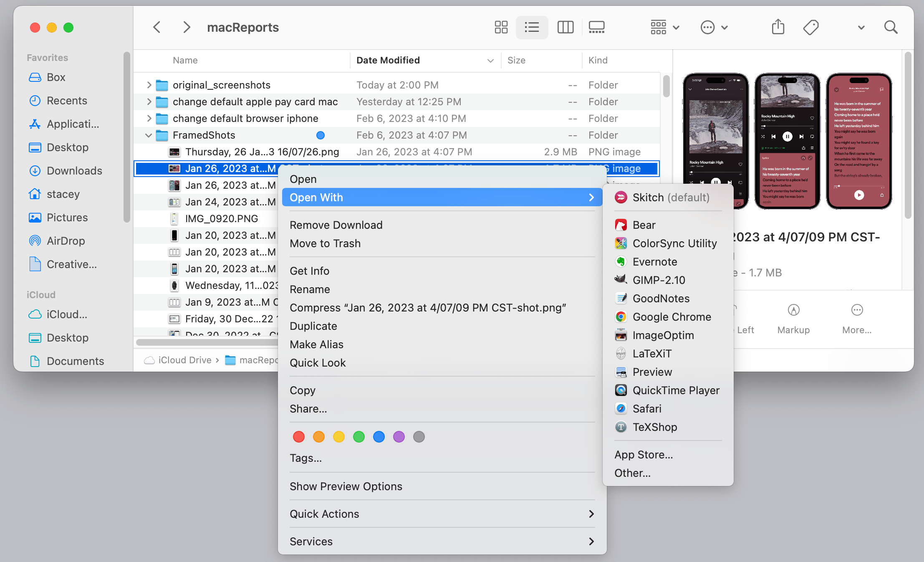This screenshot has width=924, height=562.
Task: Expand change default browser iphone folder
Action: point(149,119)
